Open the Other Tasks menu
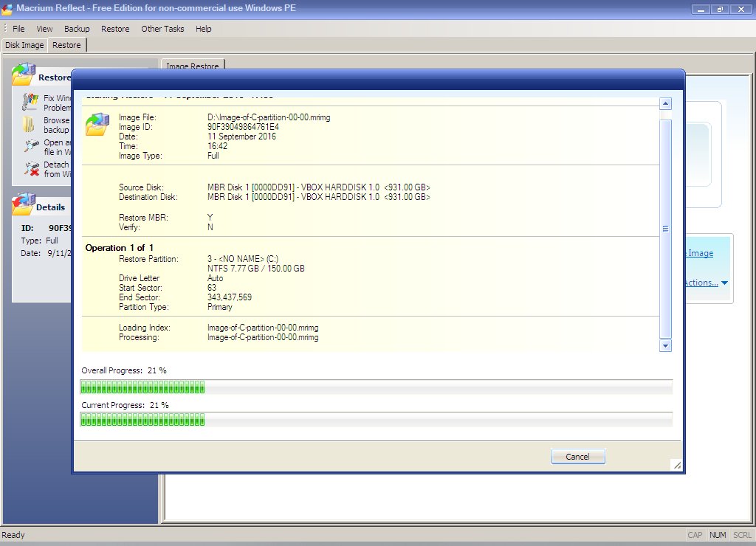The image size is (756, 546). pos(162,29)
